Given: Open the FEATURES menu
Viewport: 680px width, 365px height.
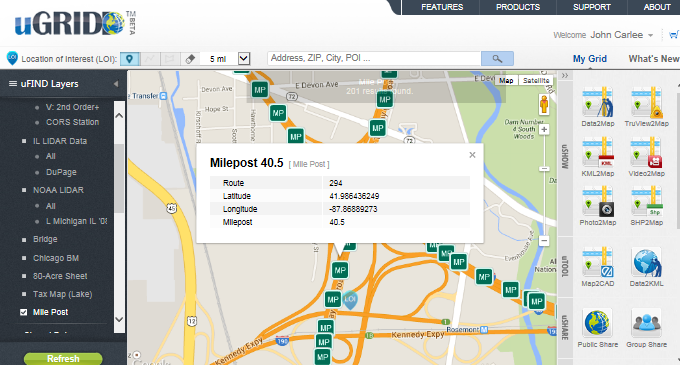Looking at the screenshot, I should pyautogui.click(x=442, y=7).
